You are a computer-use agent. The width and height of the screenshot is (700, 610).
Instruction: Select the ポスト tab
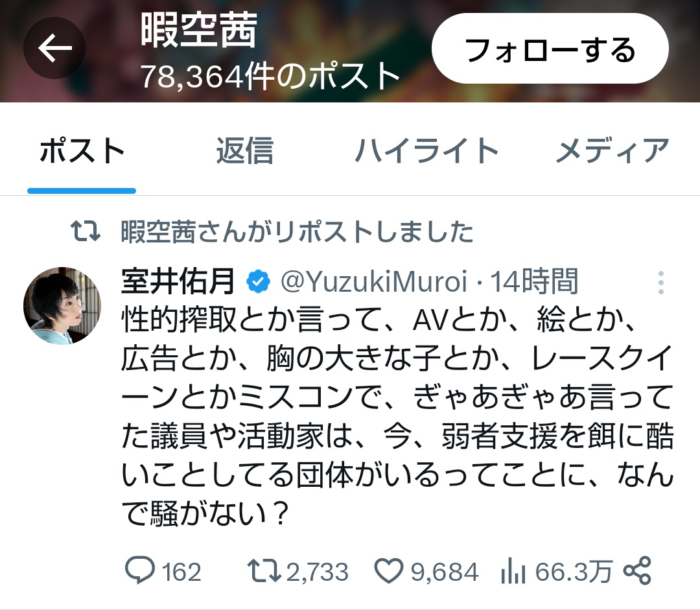(x=82, y=151)
